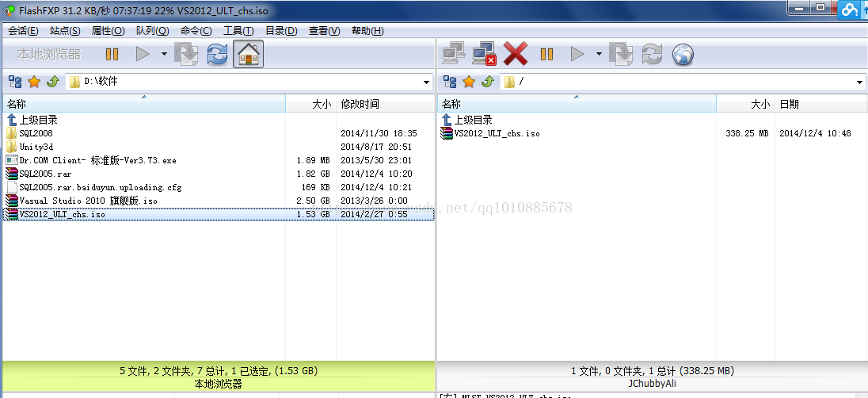Open the 会话(E) menu
868x398 pixels.
(x=23, y=31)
